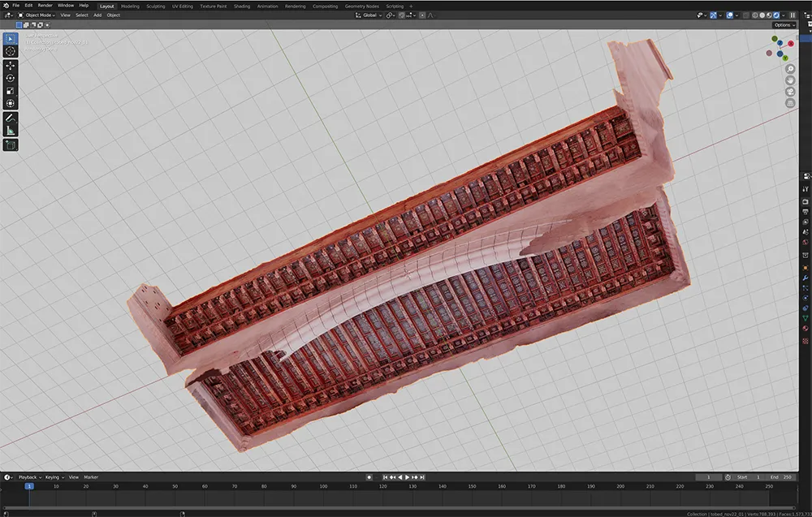The width and height of the screenshot is (812, 517).
Task: Enable rendered viewport shading mode
Action: pyautogui.click(x=777, y=15)
